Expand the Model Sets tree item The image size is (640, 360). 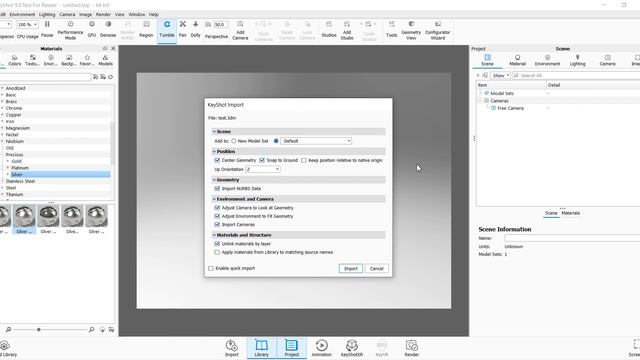click(481, 93)
